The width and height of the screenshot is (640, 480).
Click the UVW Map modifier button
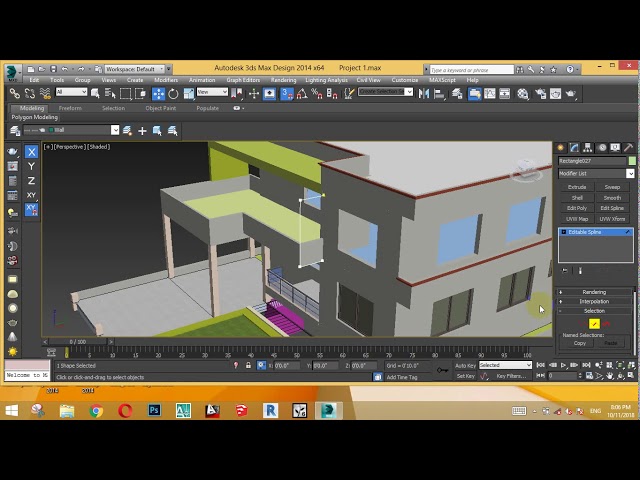[x=577, y=219]
